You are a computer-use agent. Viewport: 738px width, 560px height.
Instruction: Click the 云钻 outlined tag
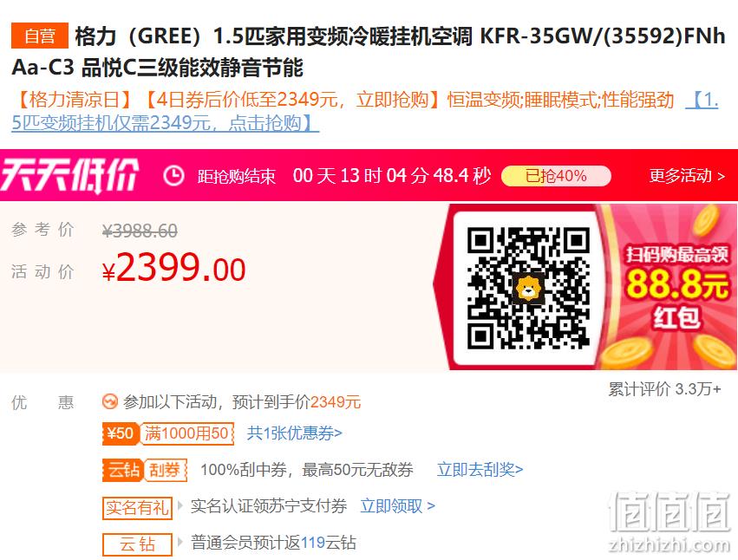[137, 544]
